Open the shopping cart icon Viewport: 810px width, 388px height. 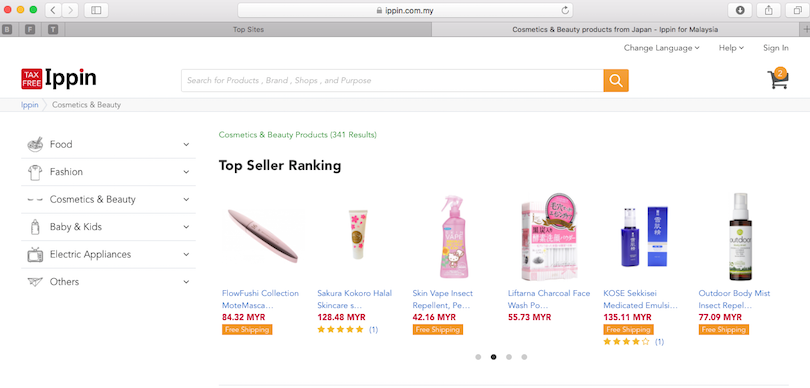[x=778, y=79]
